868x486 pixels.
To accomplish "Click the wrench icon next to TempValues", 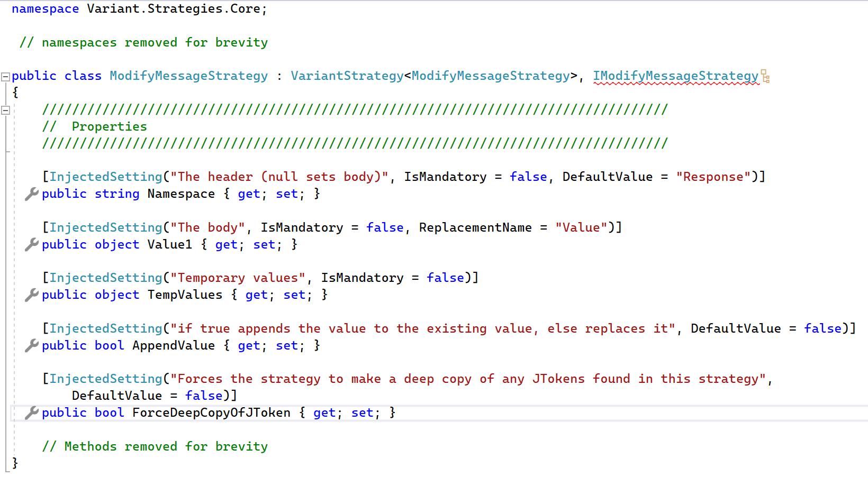I will 31,295.
